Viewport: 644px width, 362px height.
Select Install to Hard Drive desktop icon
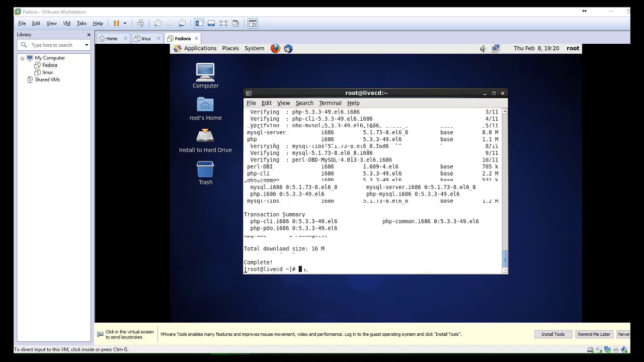pos(205,141)
